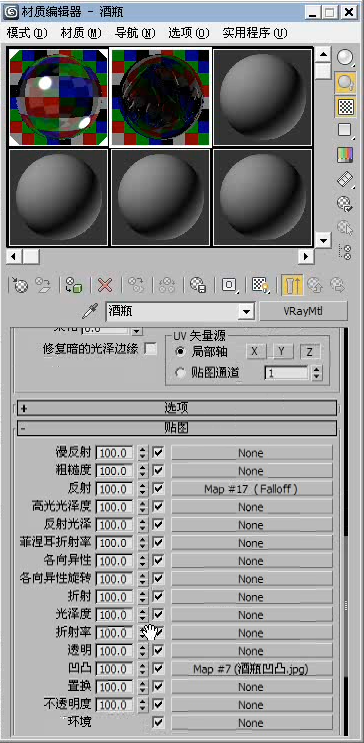Click the 高光光泽度 amount spinner arrows
The image size is (364, 743).
[x=143, y=507]
